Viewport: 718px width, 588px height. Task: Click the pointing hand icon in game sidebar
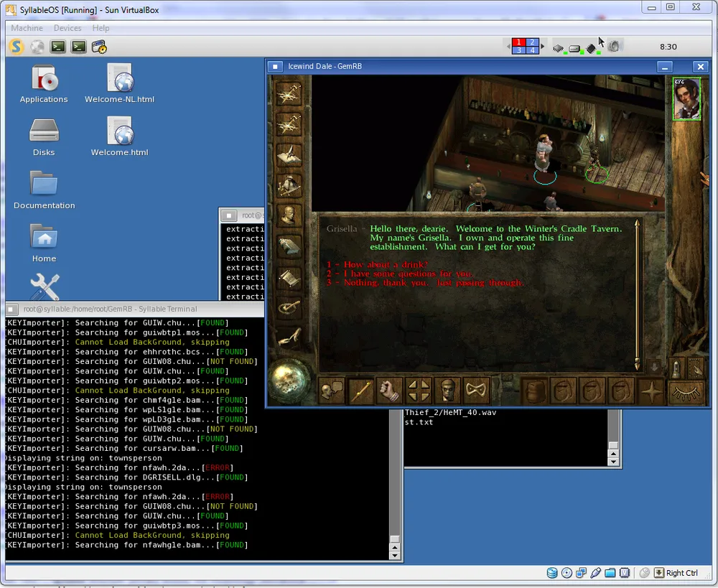289,338
